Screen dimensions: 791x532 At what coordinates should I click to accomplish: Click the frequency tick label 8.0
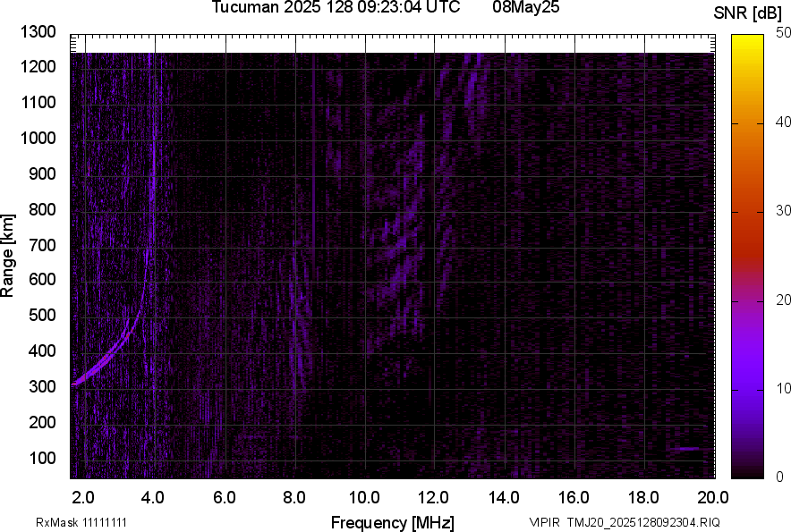coord(294,498)
